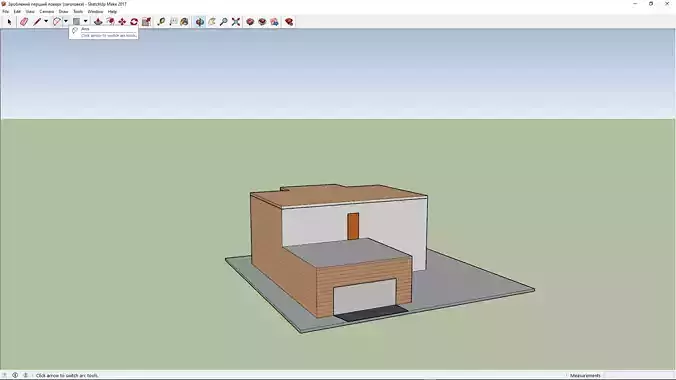Open the Camera menu
Image resolution: width=676 pixels, height=380 pixels.
[x=47, y=12]
